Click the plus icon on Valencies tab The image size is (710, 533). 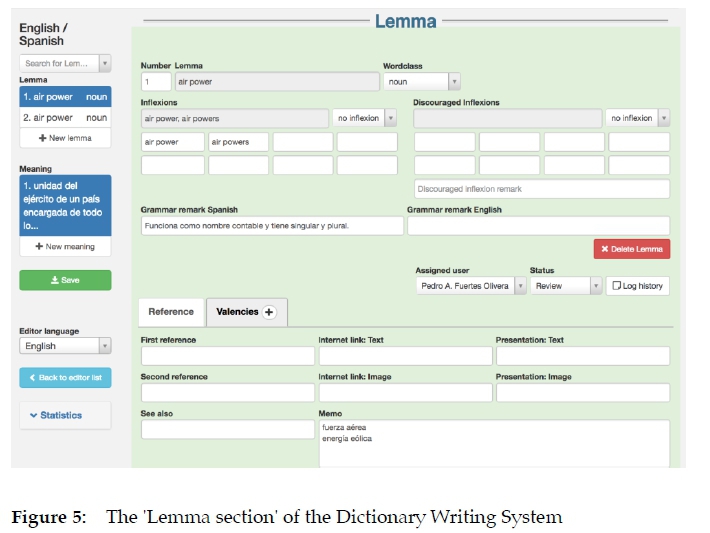(x=269, y=312)
